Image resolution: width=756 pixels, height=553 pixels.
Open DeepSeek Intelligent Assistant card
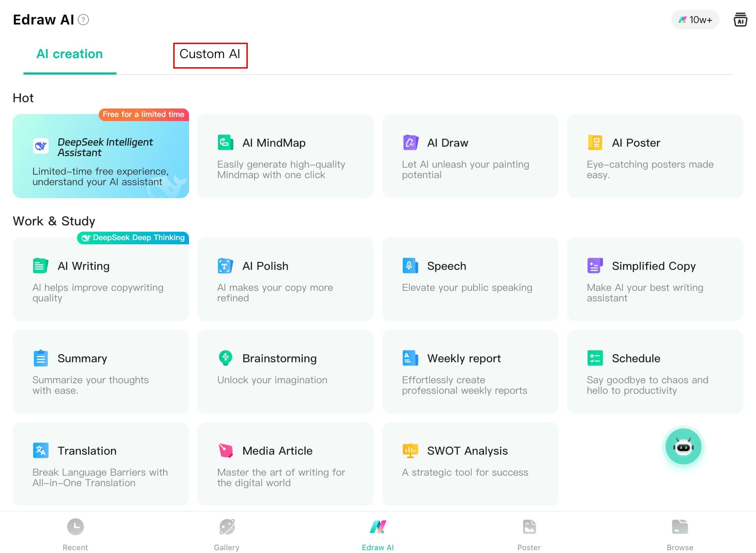tap(101, 156)
